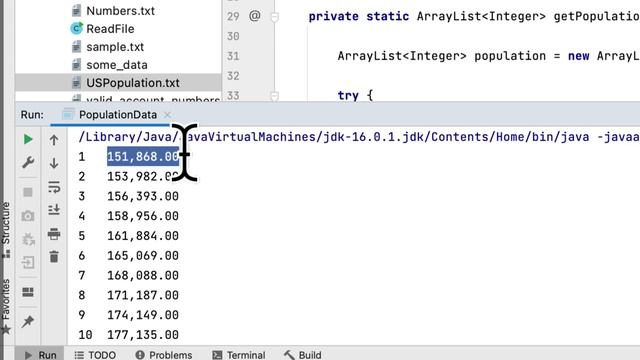This screenshot has height=360, width=640.
Task: Click the exit arrow icon in Run sidebar
Action: 28,262
